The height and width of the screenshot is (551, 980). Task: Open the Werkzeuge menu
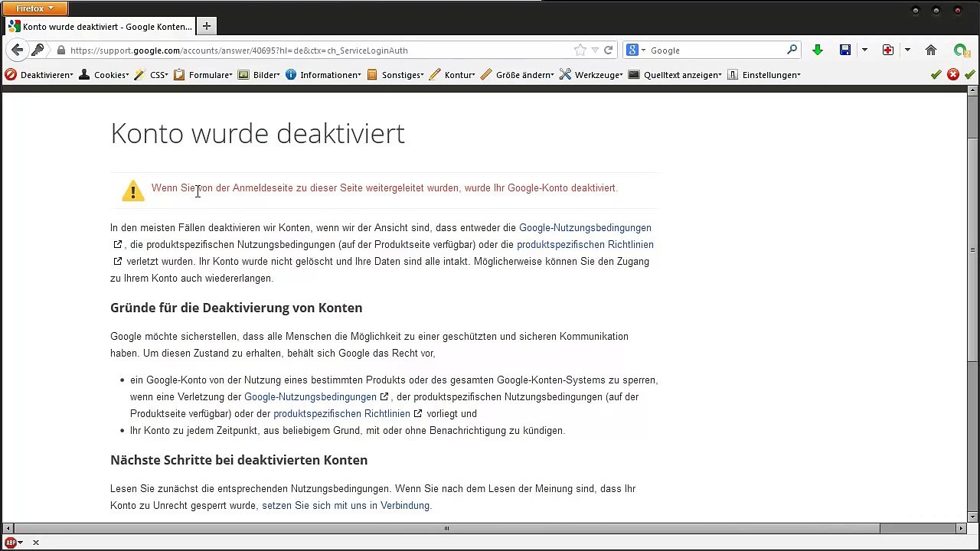pos(591,75)
